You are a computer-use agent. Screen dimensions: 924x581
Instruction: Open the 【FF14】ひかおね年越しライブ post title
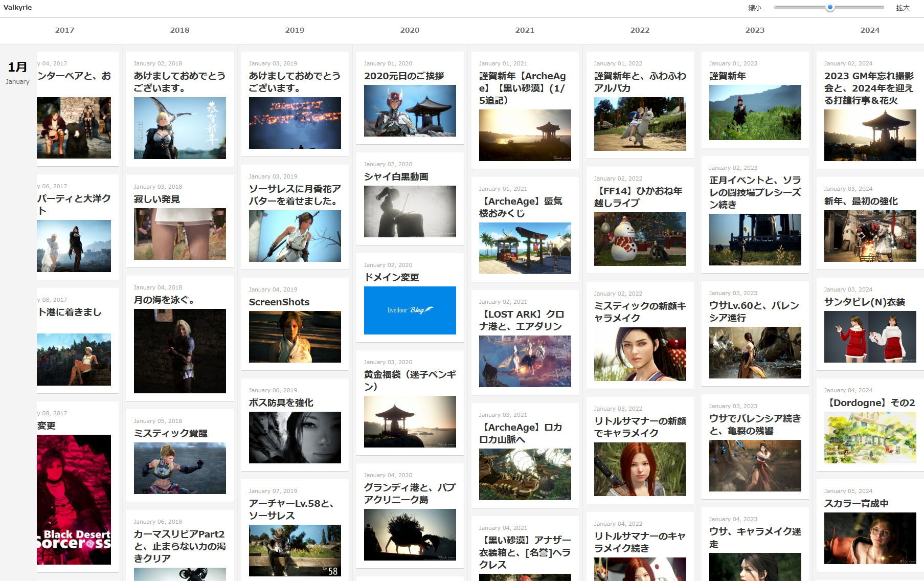pos(638,197)
